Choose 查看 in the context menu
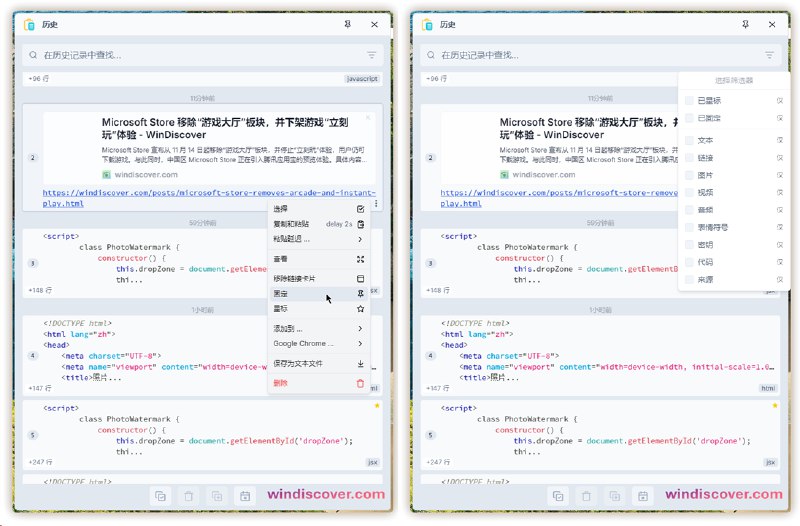This screenshot has height=526, width=800. coord(318,259)
